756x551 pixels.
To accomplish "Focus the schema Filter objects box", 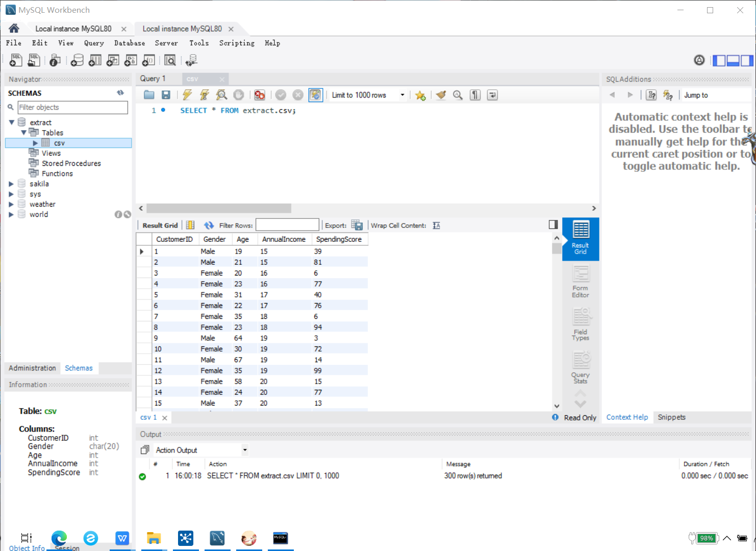I will click(x=72, y=107).
